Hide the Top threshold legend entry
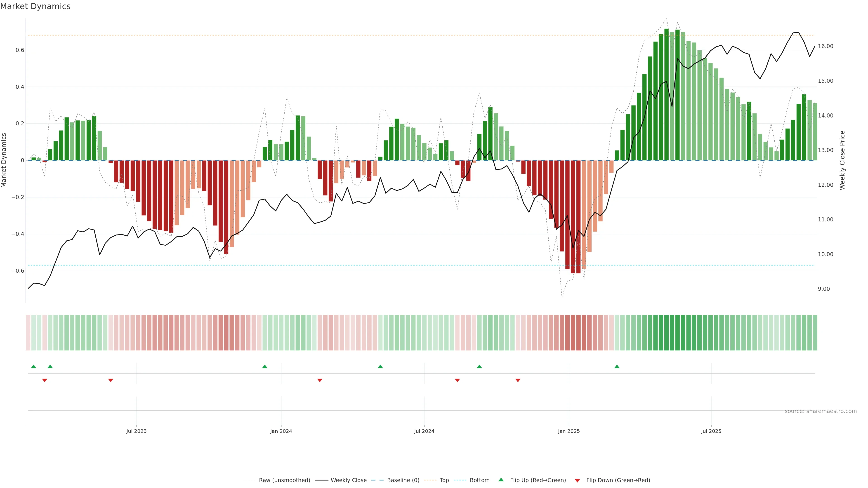 coord(444,480)
